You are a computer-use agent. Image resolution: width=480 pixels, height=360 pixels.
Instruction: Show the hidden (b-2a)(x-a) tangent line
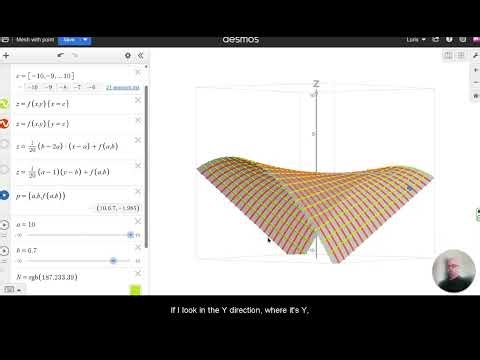[4, 144]
